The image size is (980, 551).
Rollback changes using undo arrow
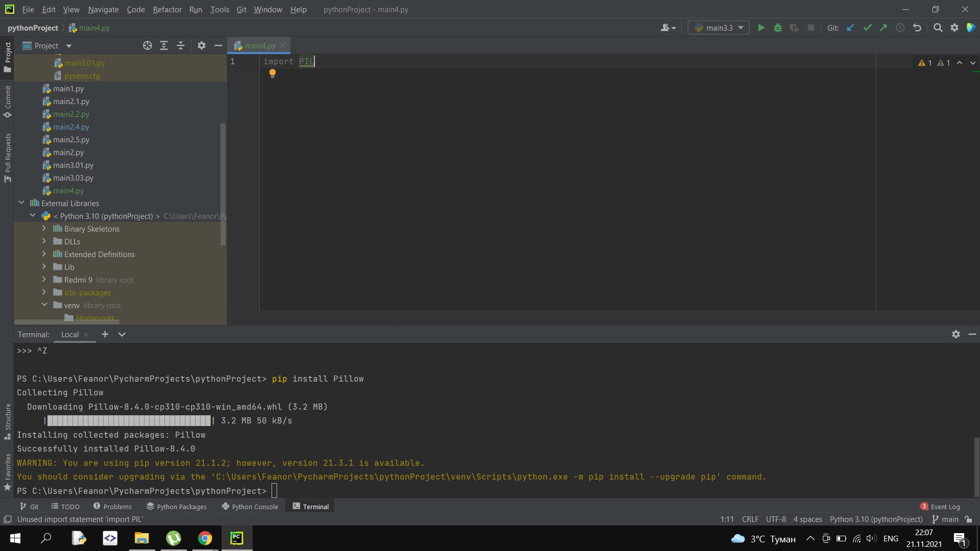917,28
